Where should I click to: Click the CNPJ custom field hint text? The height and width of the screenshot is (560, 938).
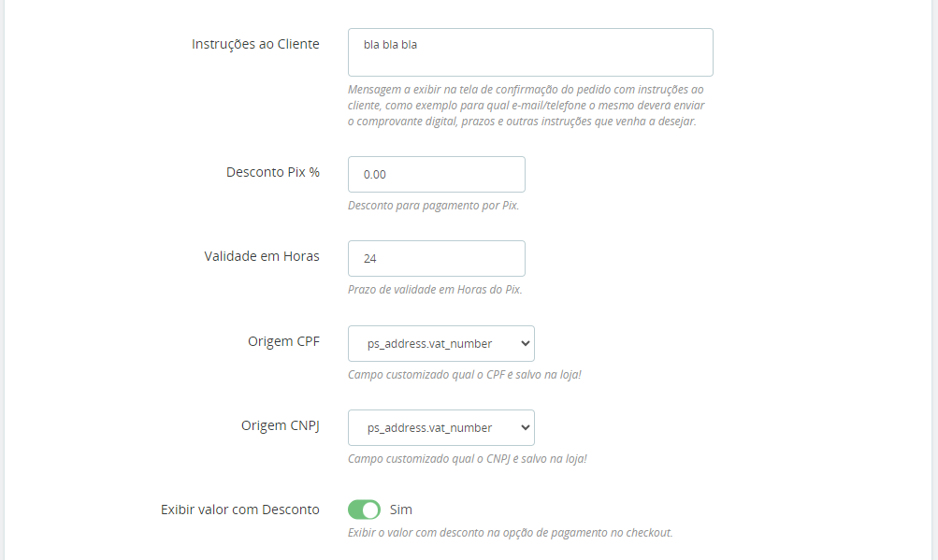point(468,459)
